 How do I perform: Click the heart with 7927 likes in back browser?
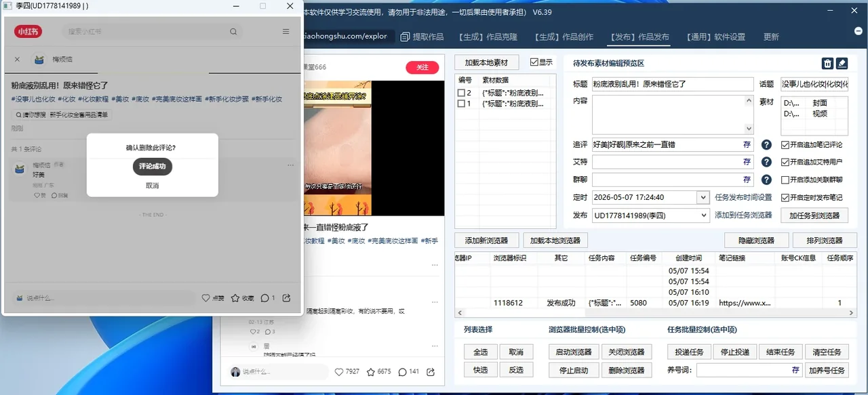(339, 372)
